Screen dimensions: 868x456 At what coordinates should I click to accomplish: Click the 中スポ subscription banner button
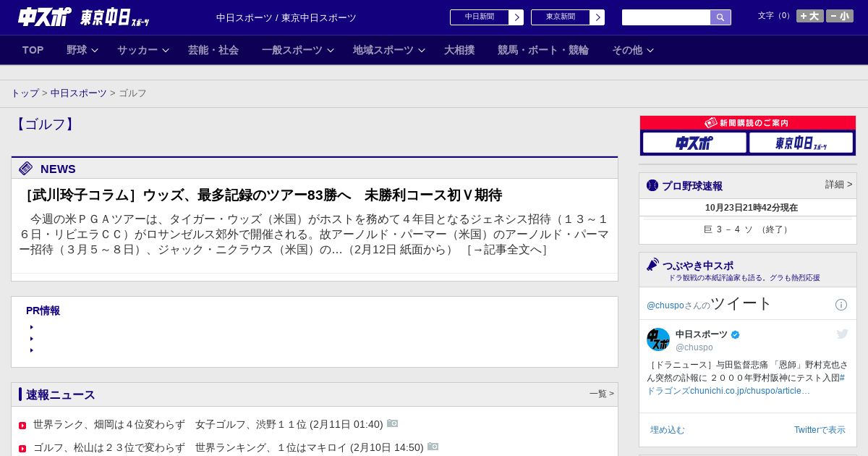[x=694, y=143]
